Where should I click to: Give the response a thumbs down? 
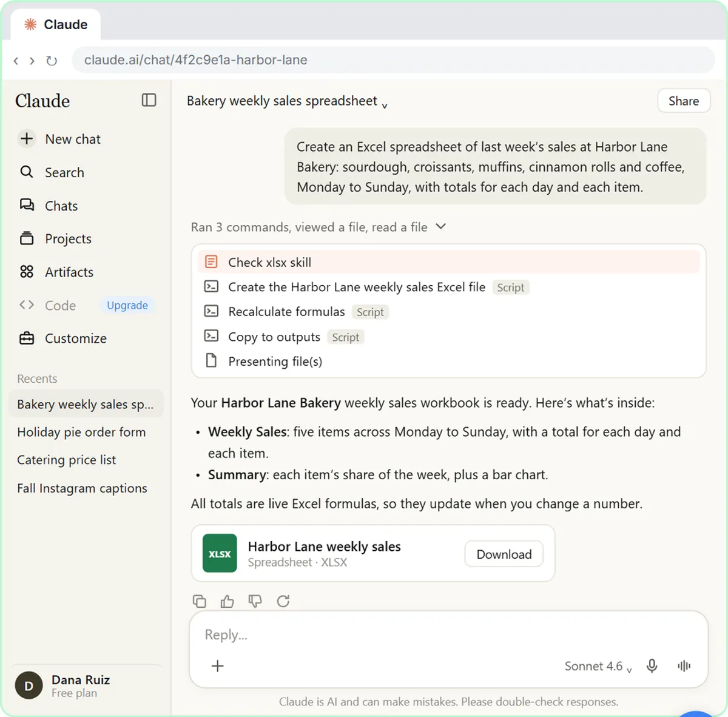click(255, 601)
